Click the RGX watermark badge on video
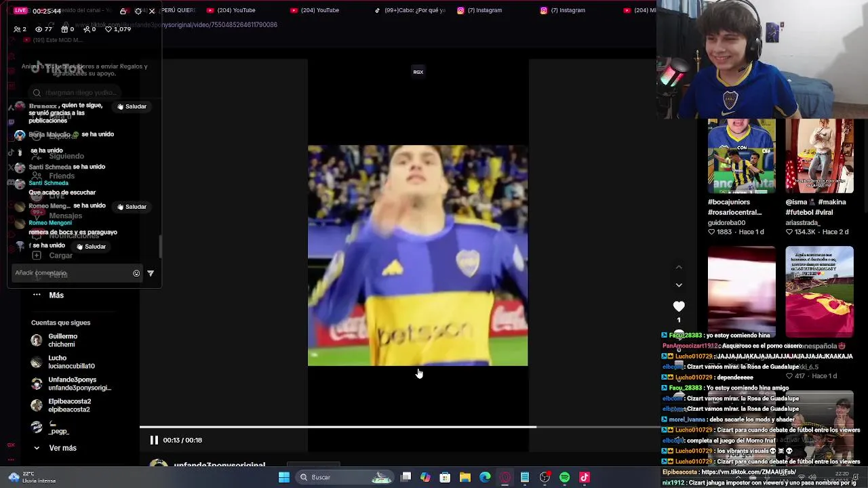This screenshot has height=488, width=868. (x=418, y=72)
